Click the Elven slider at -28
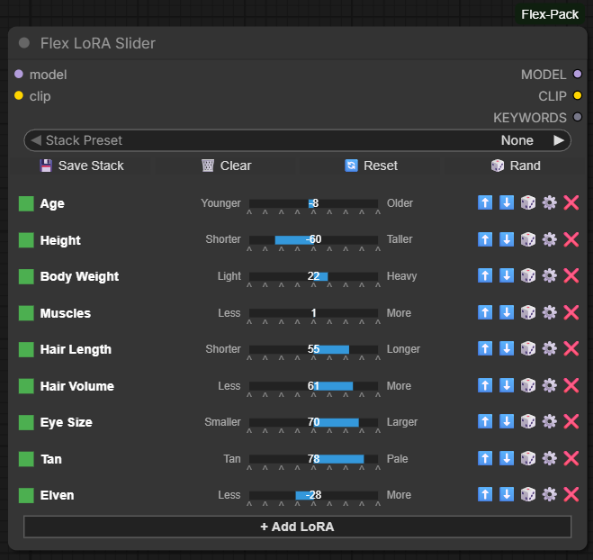 pos(314,495)
